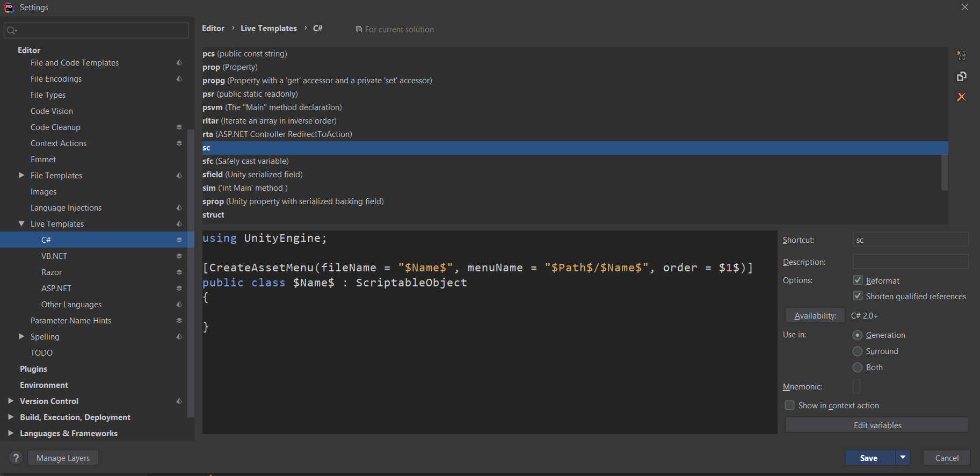Open the Environment settings section

click(x=44, y=385)
